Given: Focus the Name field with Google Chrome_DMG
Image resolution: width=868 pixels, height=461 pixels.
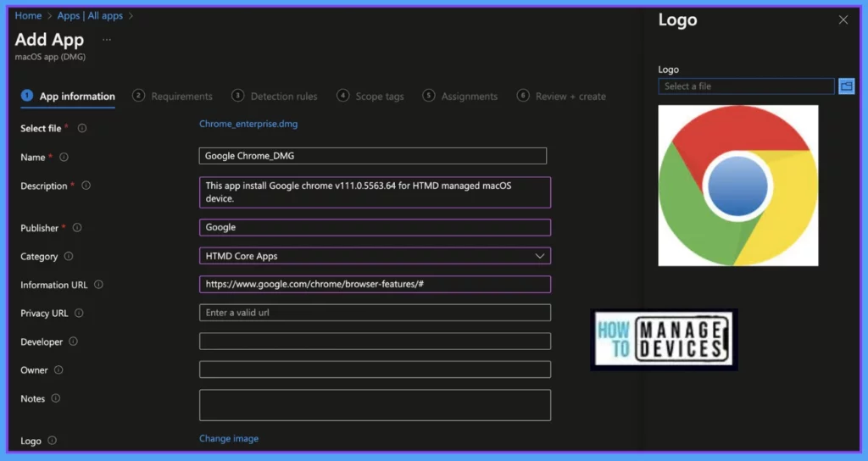Looking at the screenshot, I should (x=373, y=156).
